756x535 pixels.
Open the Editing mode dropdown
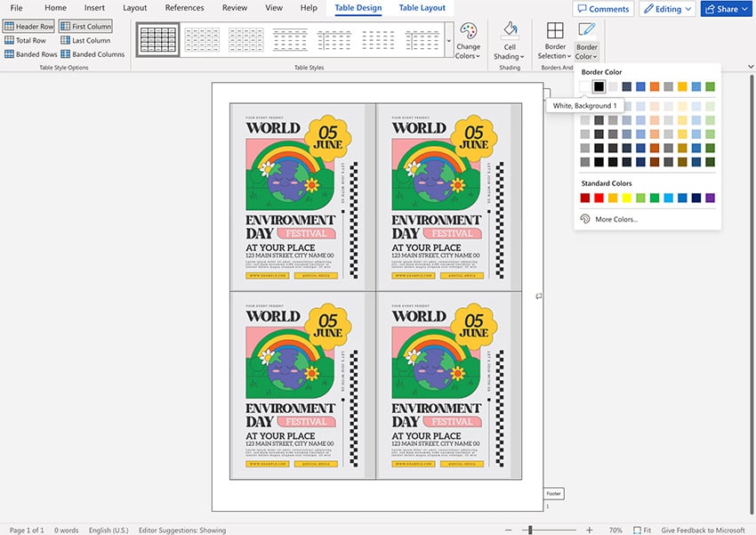[668, 9]
